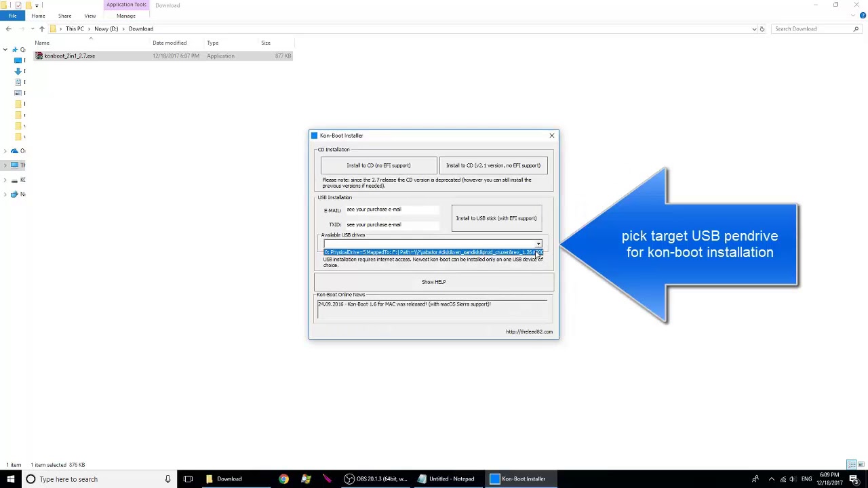Expand the address bar history dropdown
This screenshot has width=868, height=488.
pos(754,28)
